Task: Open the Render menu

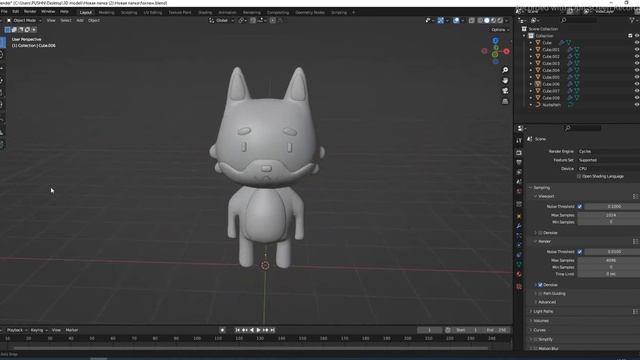Action: (30, 11)
